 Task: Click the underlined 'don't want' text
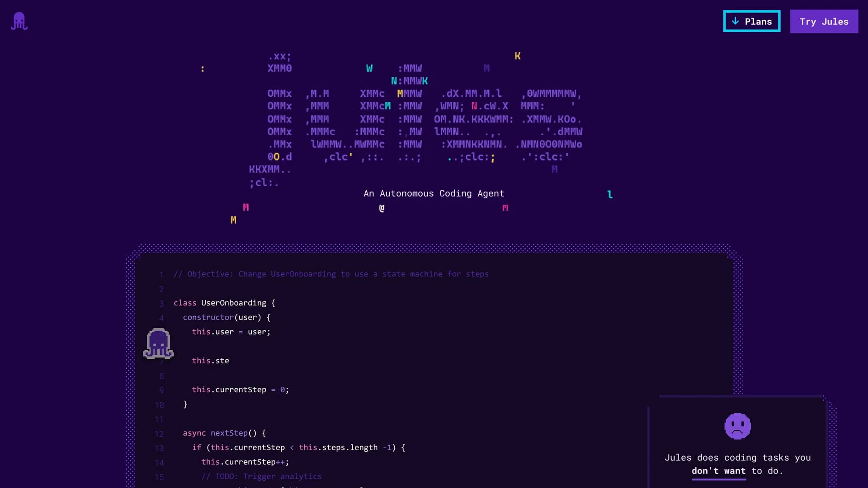coord(718,471)
